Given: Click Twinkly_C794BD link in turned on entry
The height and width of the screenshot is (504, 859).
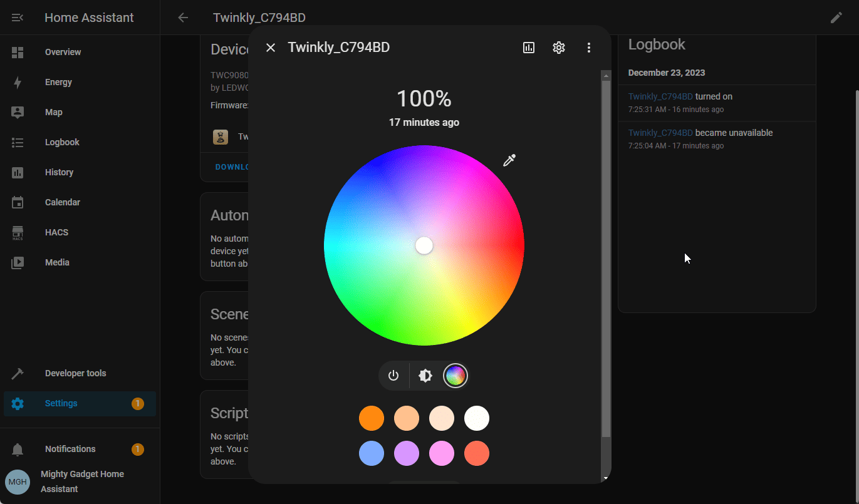Looking at the screenshot, I should (660, 96).
